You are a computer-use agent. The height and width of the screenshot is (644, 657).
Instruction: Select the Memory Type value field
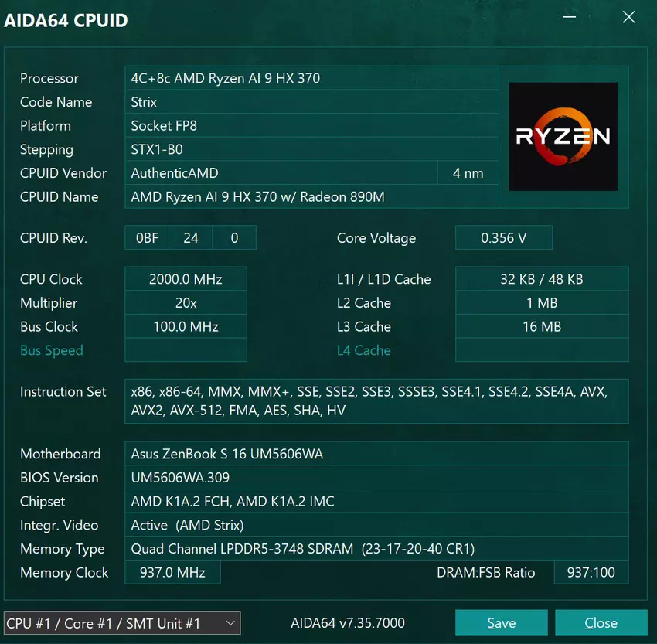point(376,549)
